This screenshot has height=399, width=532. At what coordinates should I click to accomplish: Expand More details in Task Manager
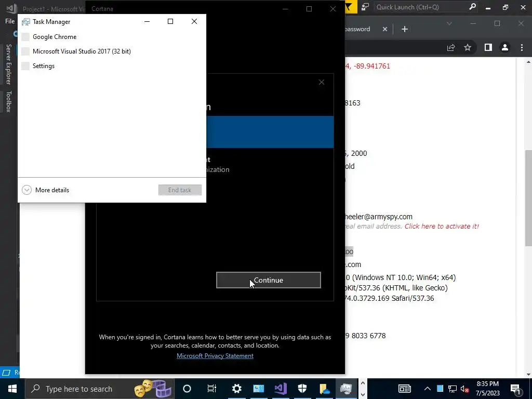coord(46,190)
